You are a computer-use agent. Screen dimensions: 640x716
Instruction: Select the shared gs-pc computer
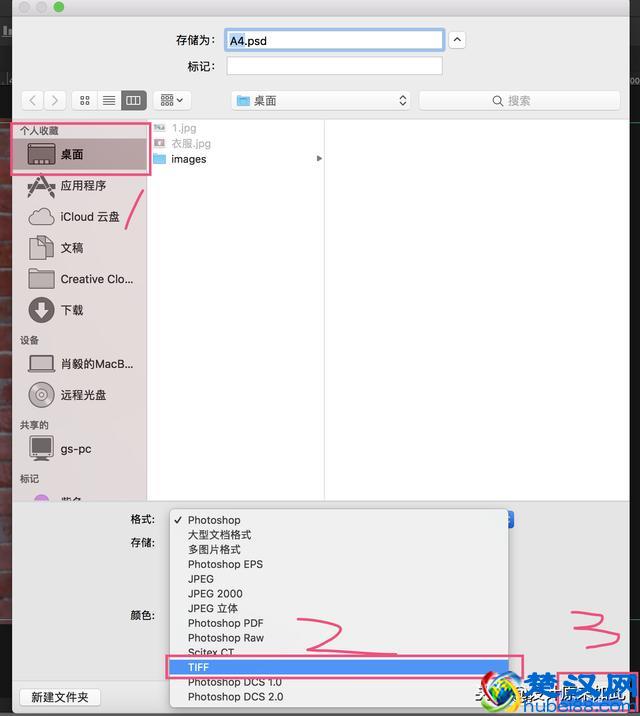(80, 449)
